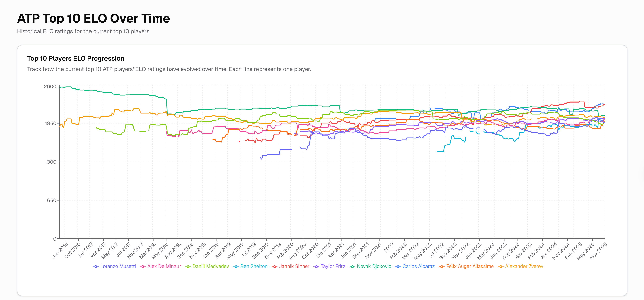Click the Alex De Minaur legend marker
The width and height of the screenshot is (644, 300).
pos(143,267)
